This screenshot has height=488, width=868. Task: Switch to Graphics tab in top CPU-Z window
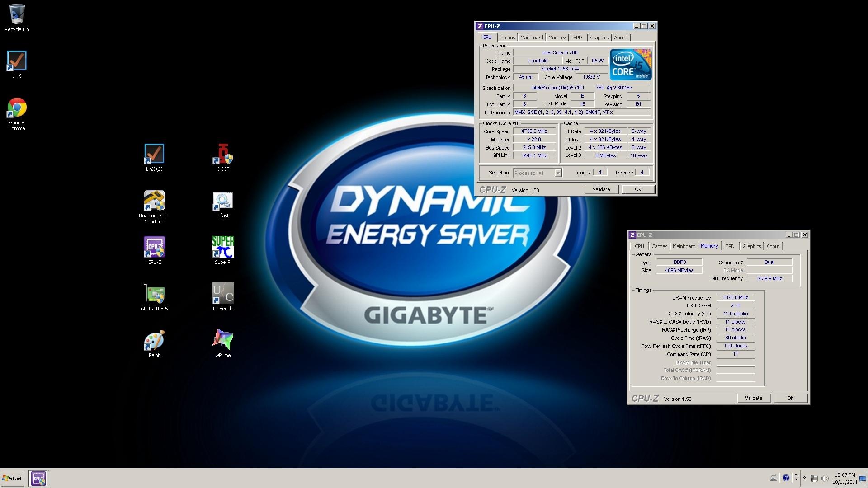(x=599, y=38)
